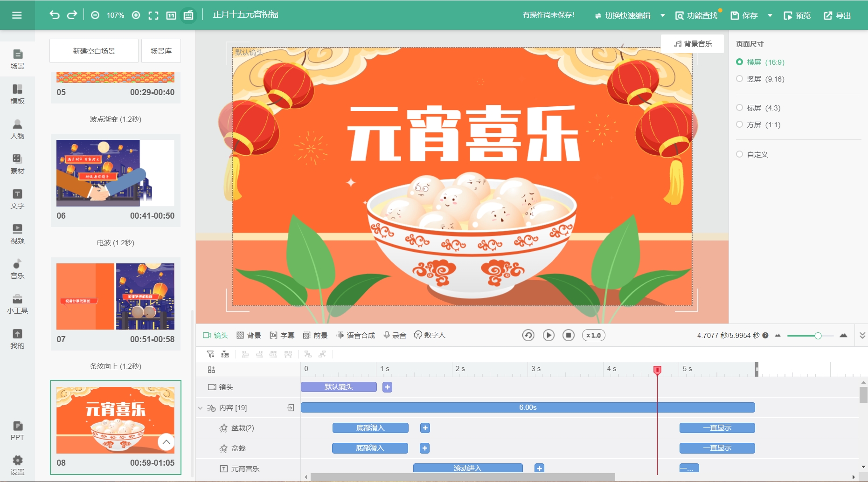This screenshot has width=868, height=482.
Task: Open PPT import in sidebar
Action: pyautogui.click(x=17, y=431)
